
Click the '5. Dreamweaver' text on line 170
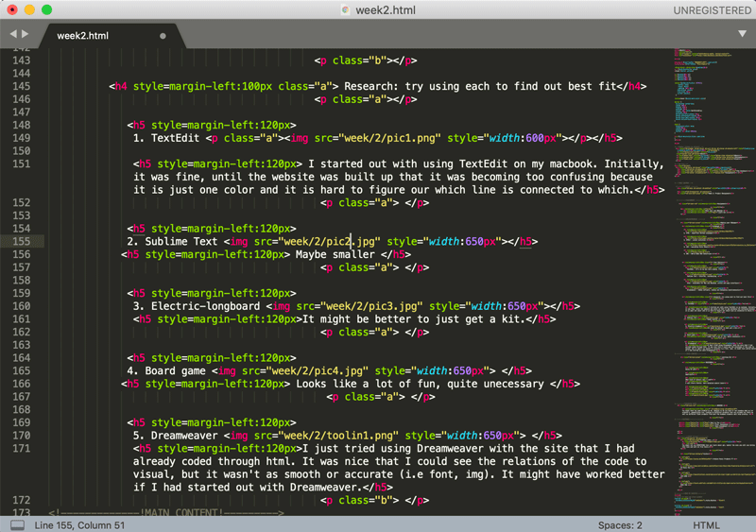click(176, 436)
